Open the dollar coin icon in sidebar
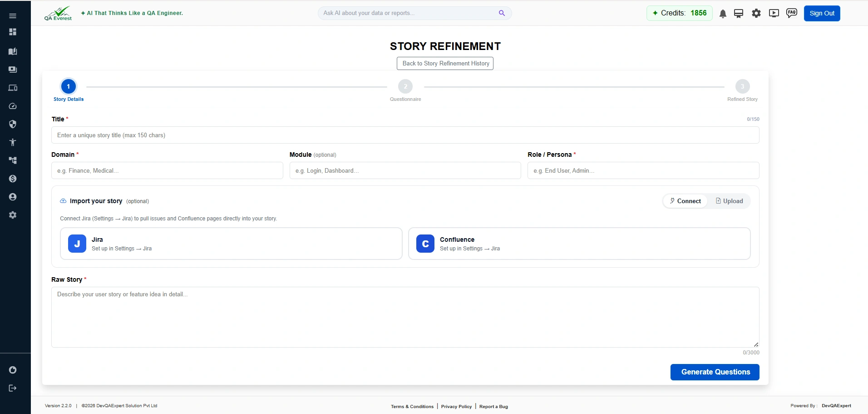 [x=13, y=179]
